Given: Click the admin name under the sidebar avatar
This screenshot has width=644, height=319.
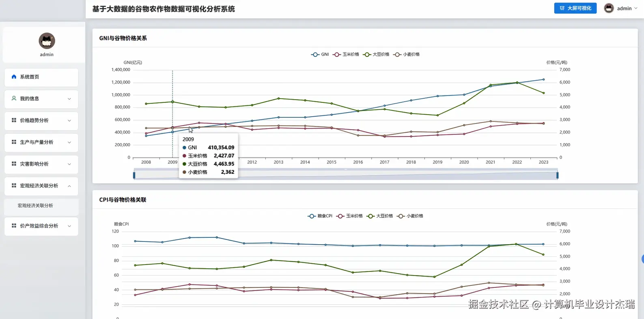Looking at the screenshot, I should coord(47,54).
